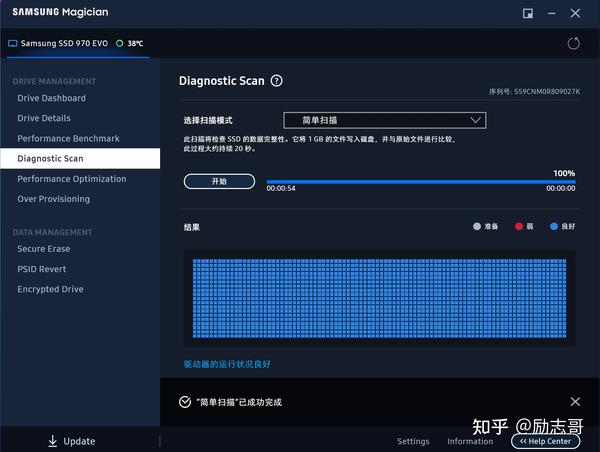
Task: Click the blue 良好 legend dot
Action: [554, 226]
